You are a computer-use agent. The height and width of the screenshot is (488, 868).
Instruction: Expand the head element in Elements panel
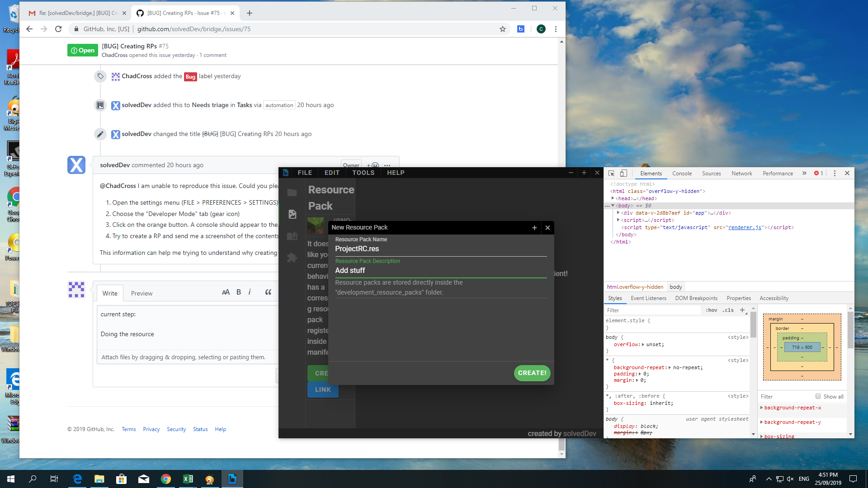coord(613,198)
